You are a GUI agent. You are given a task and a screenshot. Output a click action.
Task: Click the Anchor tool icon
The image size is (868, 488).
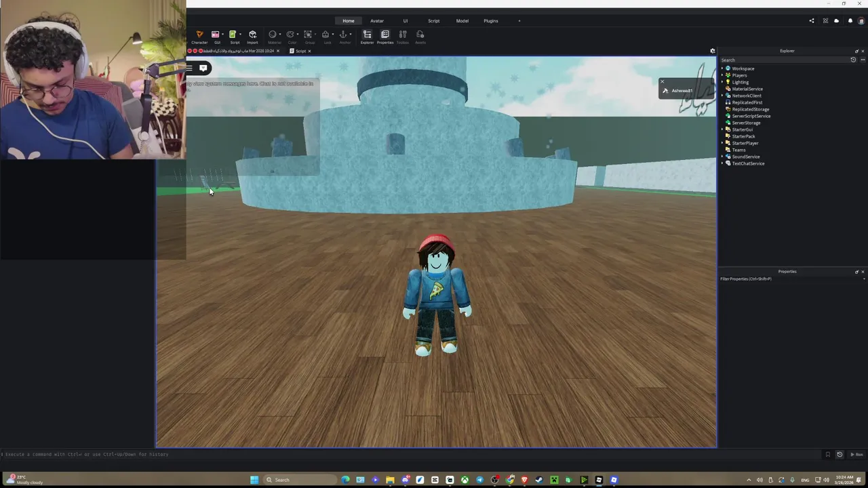click(343, 35)
